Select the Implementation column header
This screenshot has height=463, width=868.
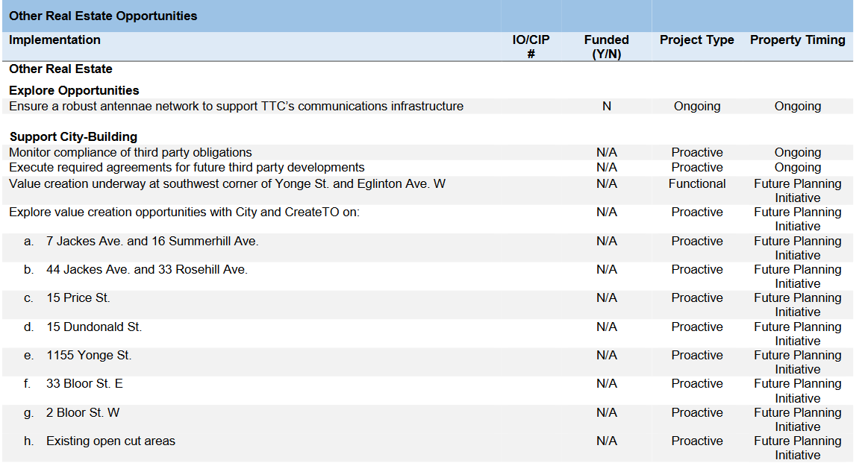click(x=54, y=40)
